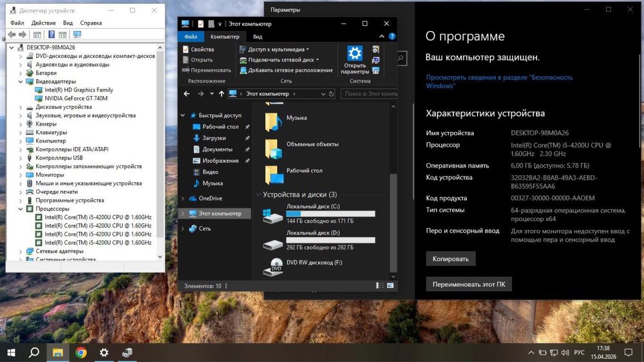Screen dimensions: 644x362
Task: Expand the Сетевые адаптеры category
Action: pyautogui.click(x=21, y=251)
